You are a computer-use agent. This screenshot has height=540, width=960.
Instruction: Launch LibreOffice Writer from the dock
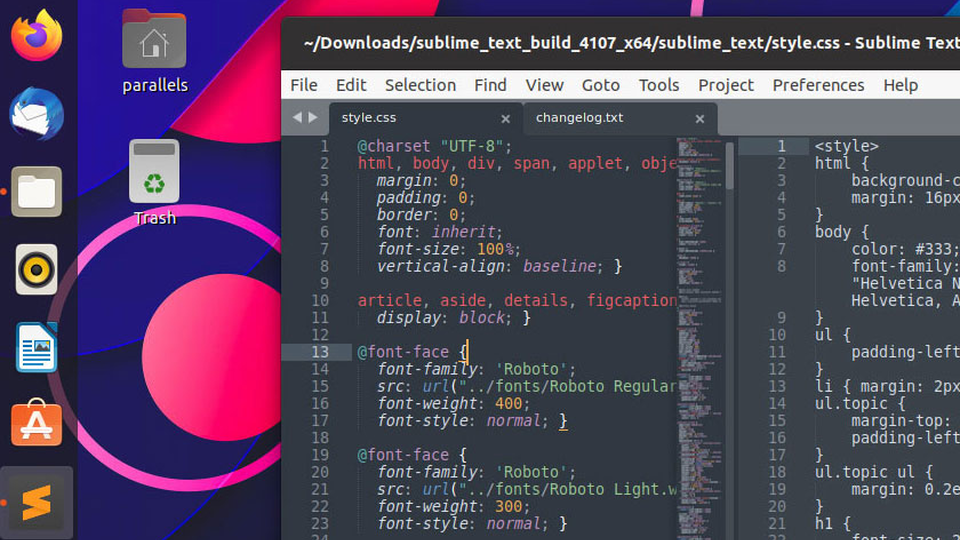[37, 347]
